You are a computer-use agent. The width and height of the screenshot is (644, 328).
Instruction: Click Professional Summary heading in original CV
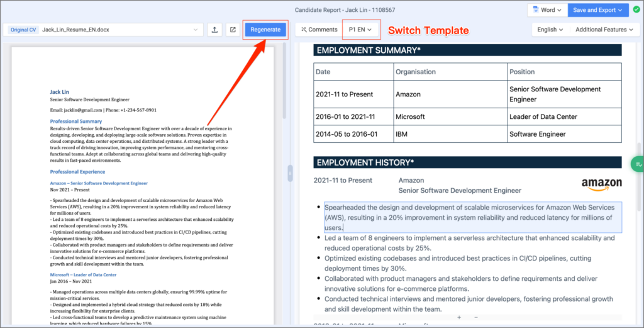click(76, 122)
